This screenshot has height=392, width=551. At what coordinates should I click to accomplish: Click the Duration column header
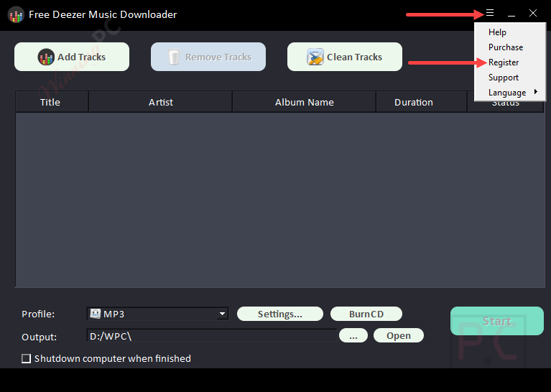(x=422, y=102)
